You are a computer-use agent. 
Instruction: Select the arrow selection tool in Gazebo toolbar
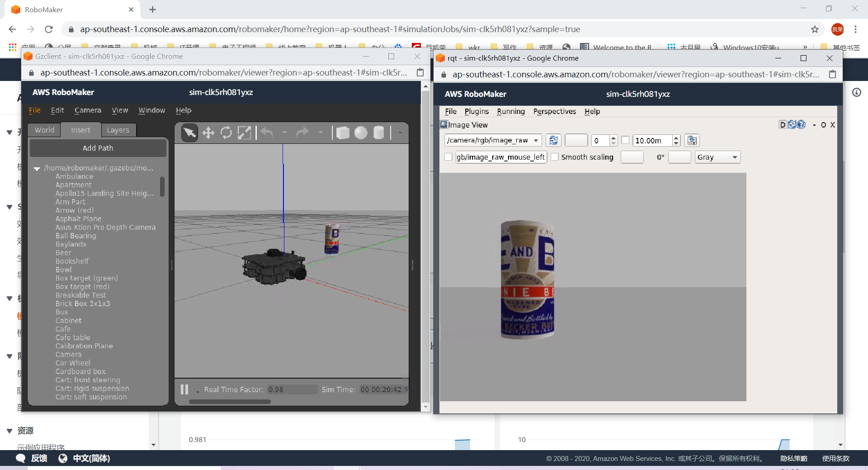coord(189,133)
